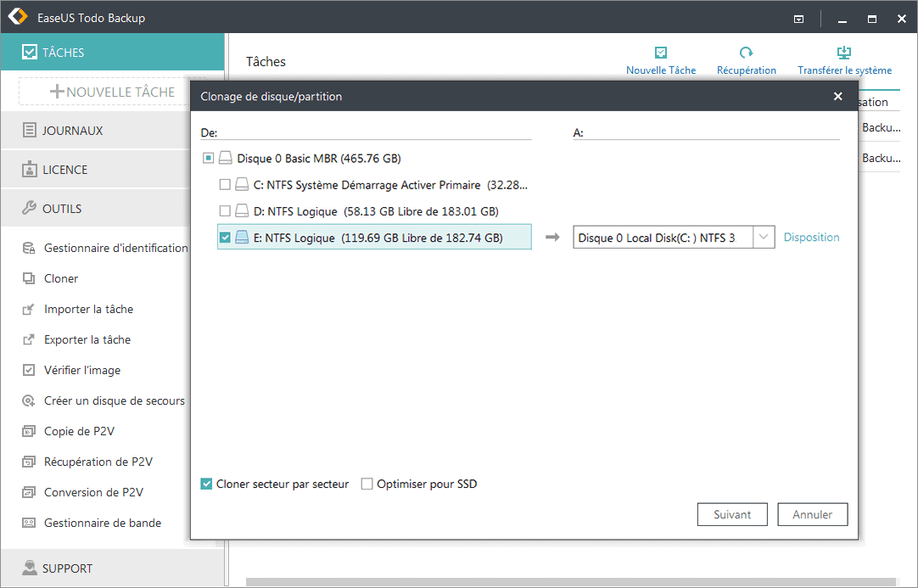Uncheck the E: NTFS Logique partition checkbox
This screenshot has height=588, width=918.
(225, 238)
